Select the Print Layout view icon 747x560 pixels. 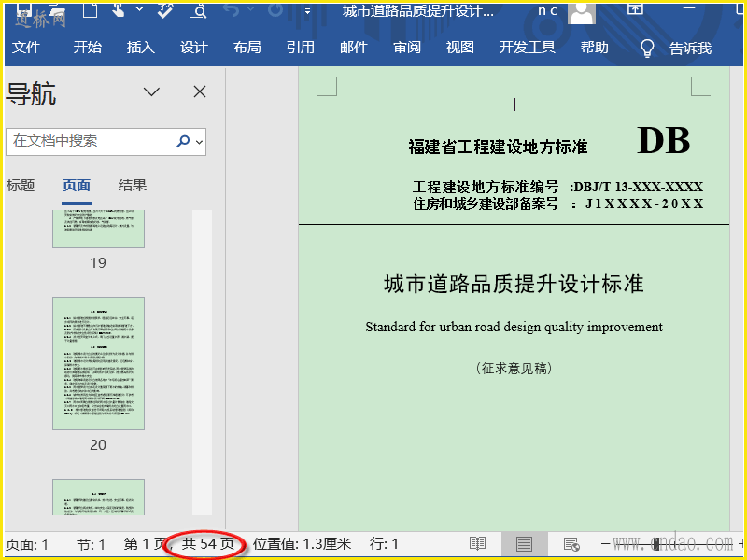pyautogui.click(x=524, y=543)
